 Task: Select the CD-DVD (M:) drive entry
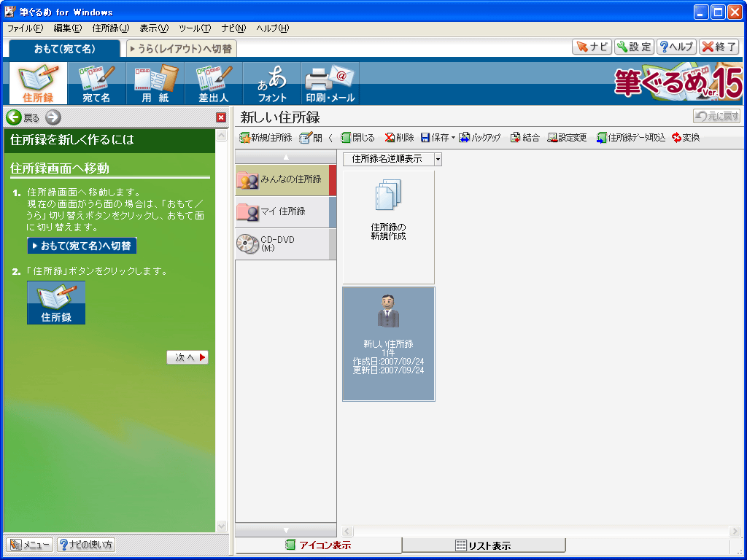point(285,244)
